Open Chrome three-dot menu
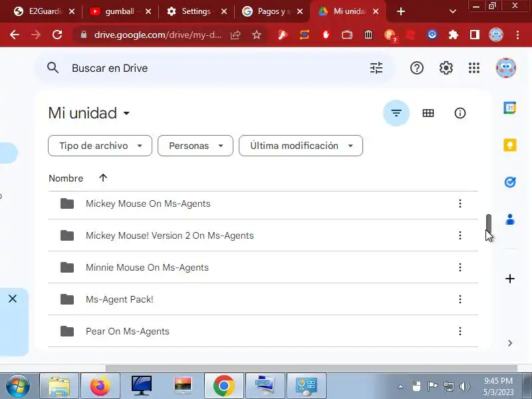Image resolution: width=532 pixels, height=399 pixels. point(517,35)
